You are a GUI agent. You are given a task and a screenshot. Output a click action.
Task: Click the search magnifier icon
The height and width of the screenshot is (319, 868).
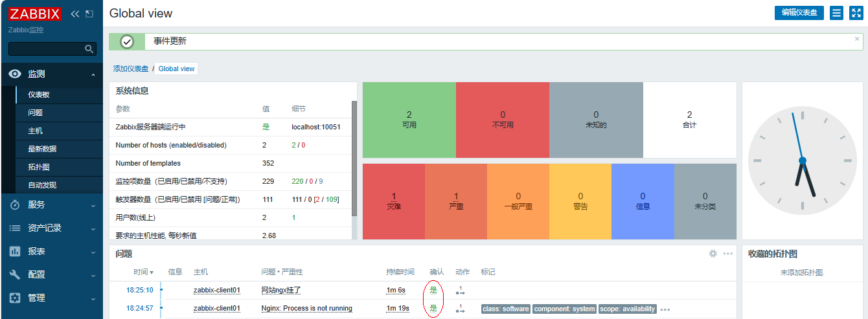click(x=89, y=49)
